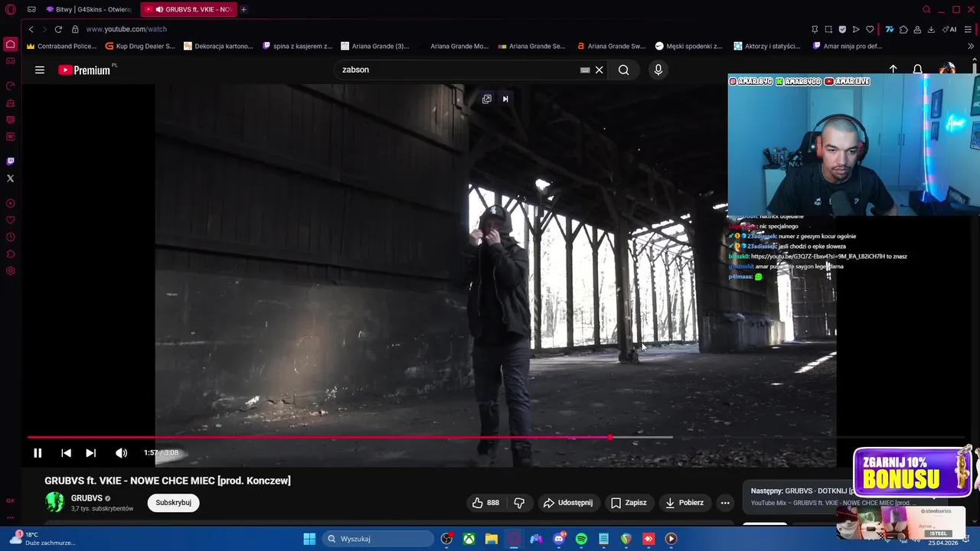This screenshot has width=980, height=551.
Task: Open Spotify from the taskbar
Action: click(x=581, y=539)
